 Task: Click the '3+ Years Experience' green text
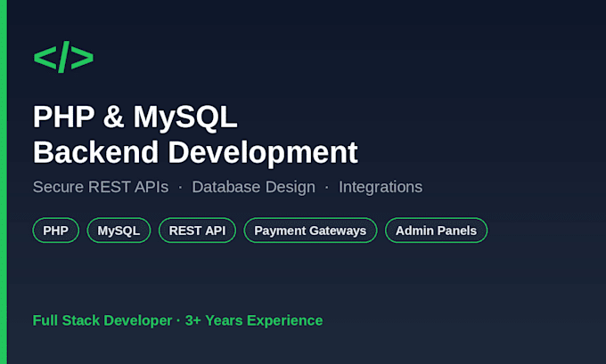click(254, 320)
